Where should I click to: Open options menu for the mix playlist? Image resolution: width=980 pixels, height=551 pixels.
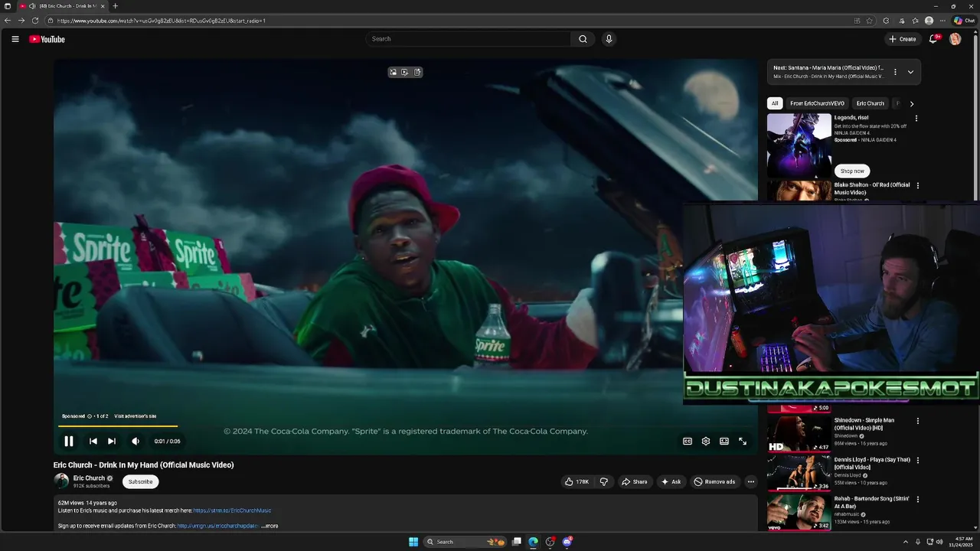pos(895,72)
